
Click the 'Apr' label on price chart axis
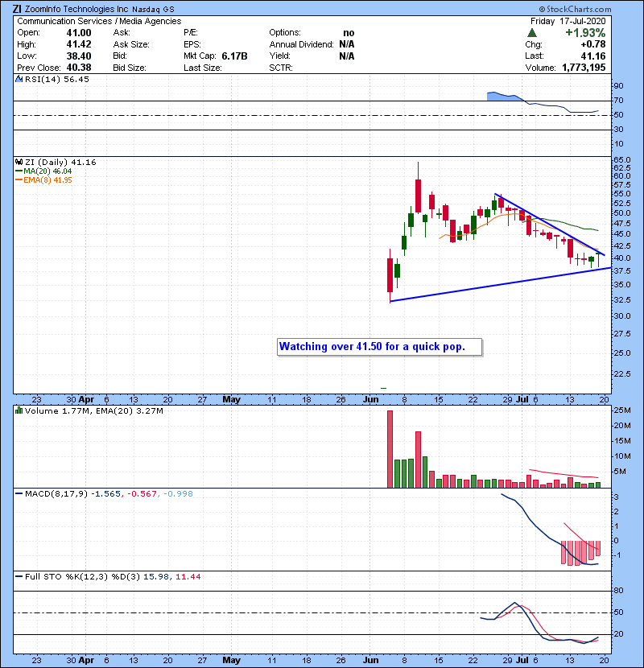[86, 400]
